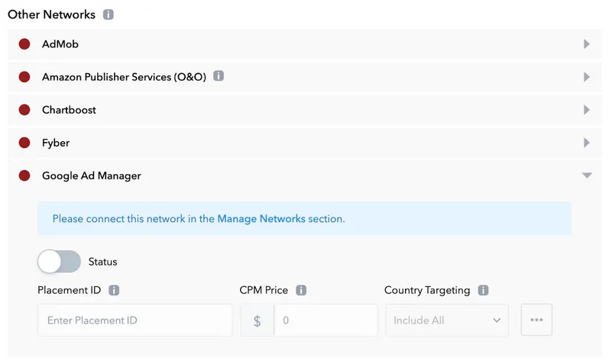Click the Amazon Publisher Services (O&O) label
Viewport: 609px width, 364px height.
click(x=125, y=77)
